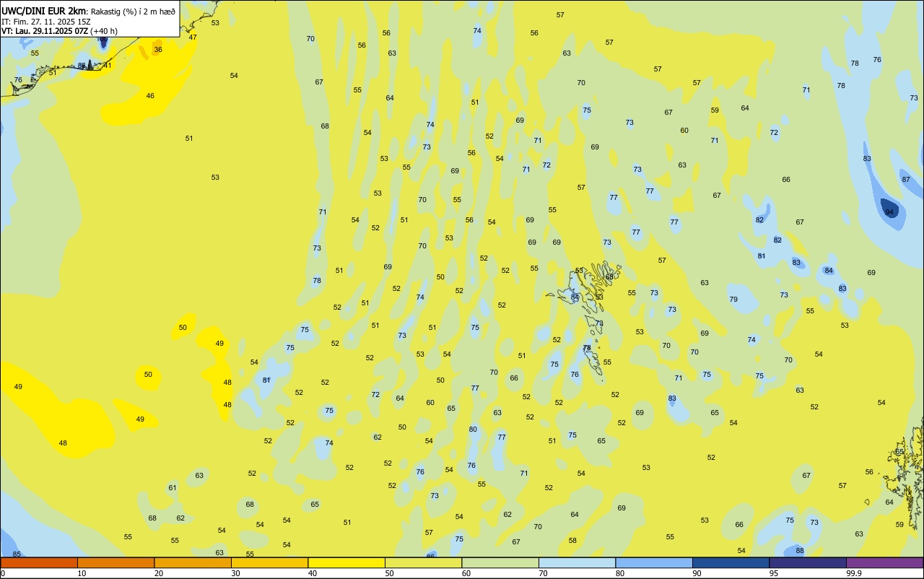Click the 99.9 legend tick label
This screenshot has height=579, width=924.
(x=854, y=573)
